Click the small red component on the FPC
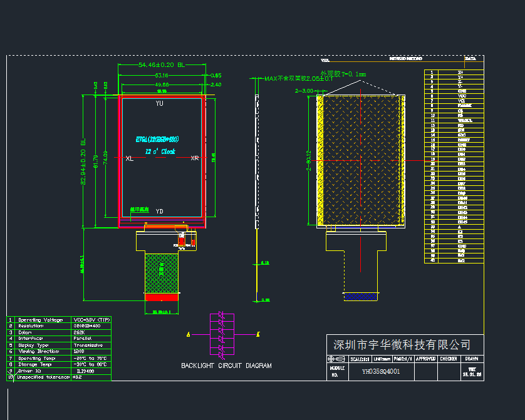 [182, 239]
